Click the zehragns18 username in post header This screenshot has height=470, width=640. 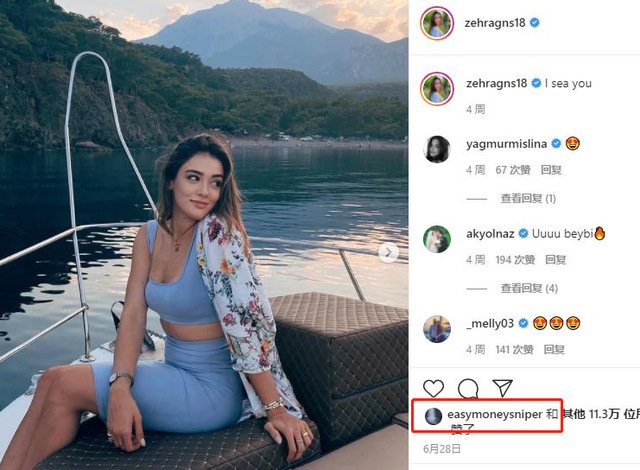[x=496, y=22]
